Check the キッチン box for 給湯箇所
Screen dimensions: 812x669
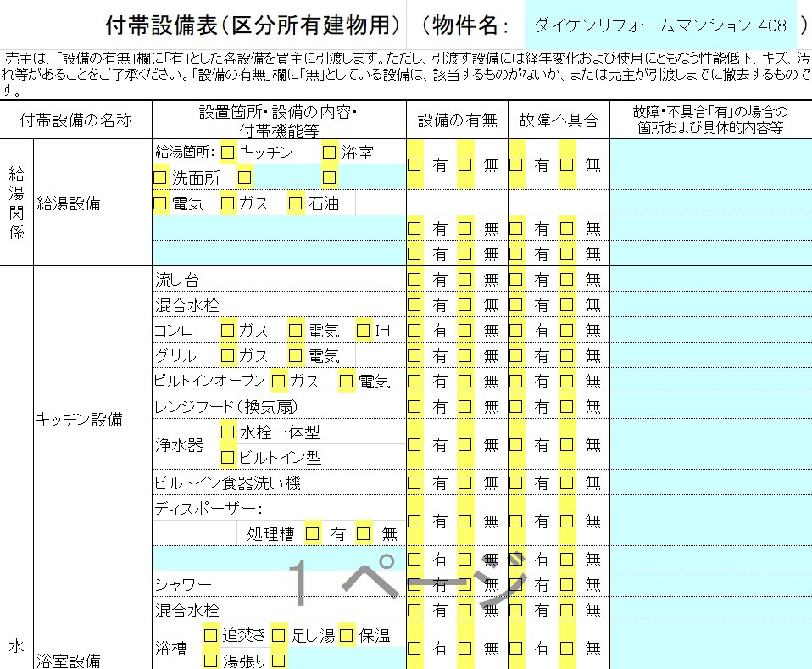pyautogui.click(x=227, y=153)
